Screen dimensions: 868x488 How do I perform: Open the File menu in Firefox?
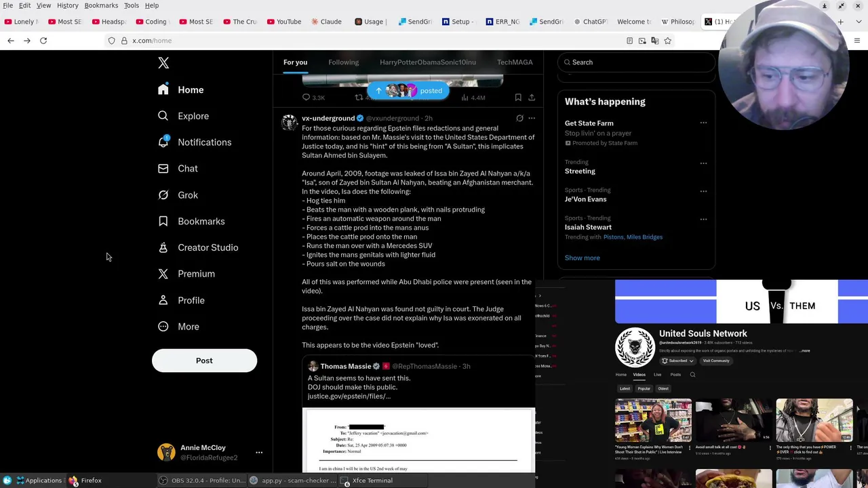pyautogui.click(x=8, y=5)
